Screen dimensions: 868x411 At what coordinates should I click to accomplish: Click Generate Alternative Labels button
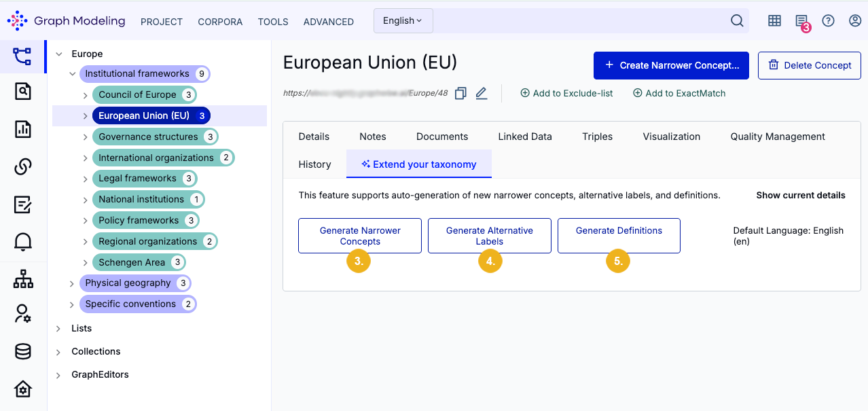[490, 236]
